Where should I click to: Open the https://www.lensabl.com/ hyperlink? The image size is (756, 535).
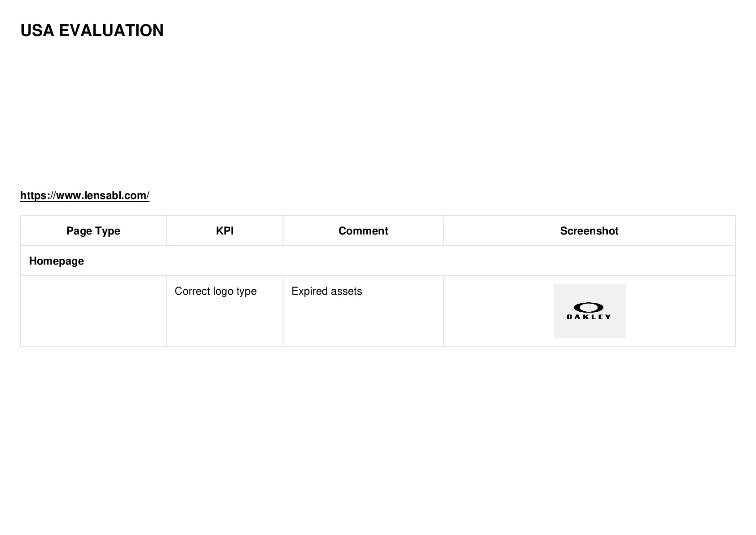click(x=85, y=195)
